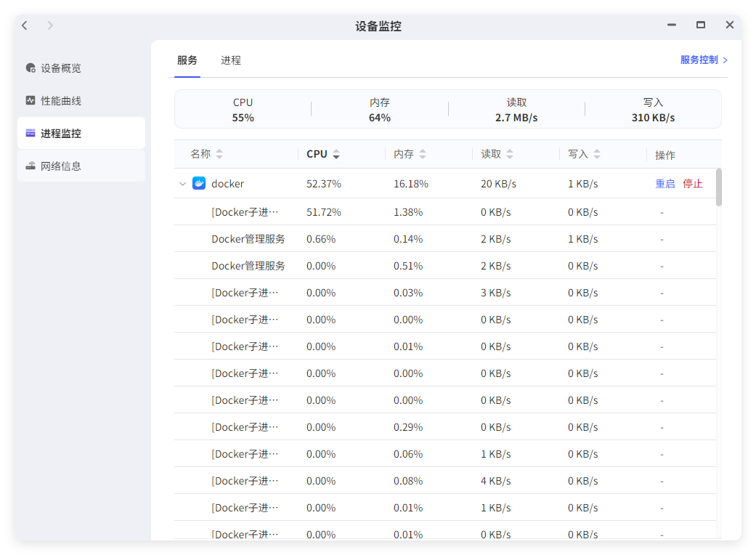Sort by 名称 column arrows
756x555 pixels.
(x=219, y=155)
